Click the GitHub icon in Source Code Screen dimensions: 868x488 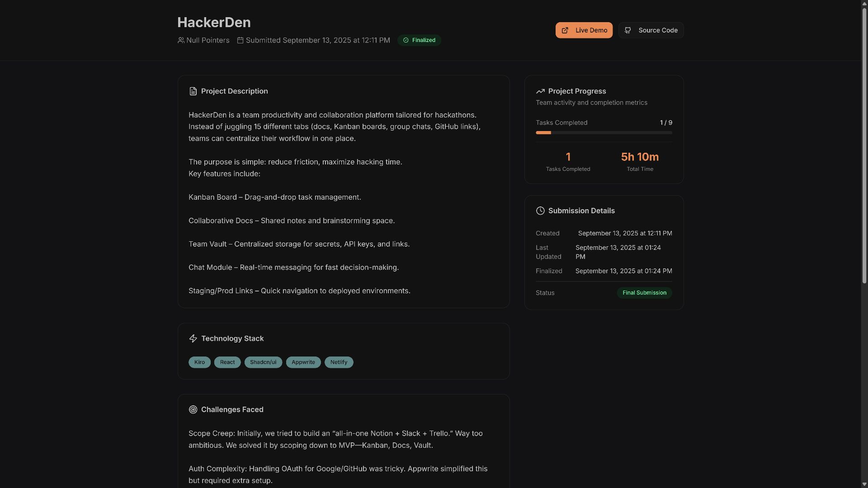click(x=627, y=30)
